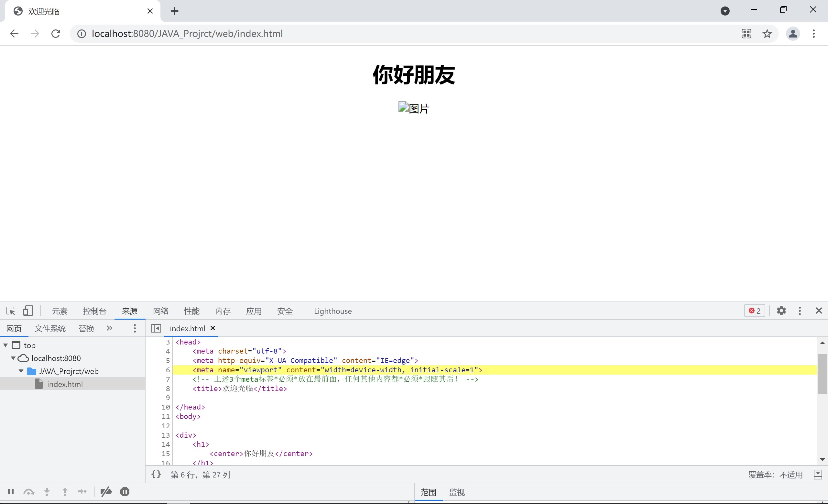Bookmark this page with star icon
This screenshot has height=504, width=828.
click(767, 34)
